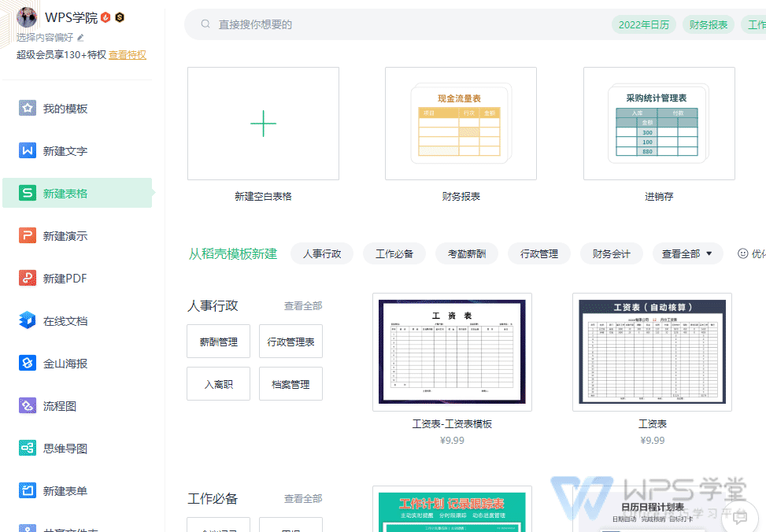
Task: Open the 工资表（自动核算）thumbnail
Action: coord(652,352)
